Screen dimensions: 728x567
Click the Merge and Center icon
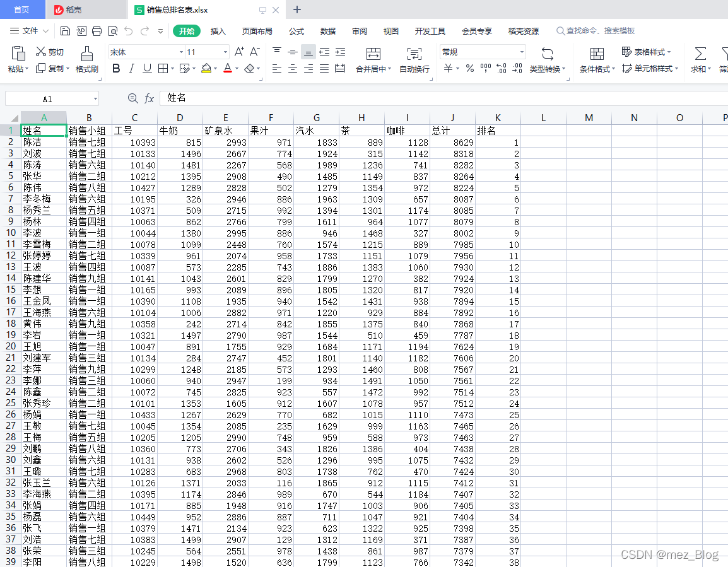coord(373,54)
